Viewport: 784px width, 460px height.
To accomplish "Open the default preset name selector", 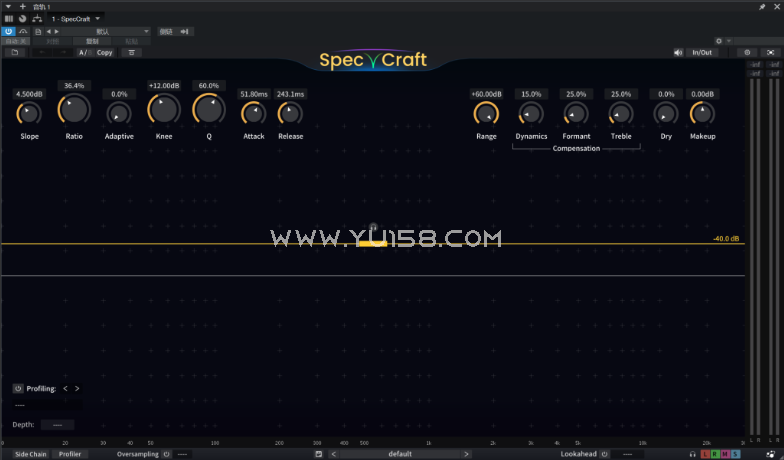I will coord(400,454).
